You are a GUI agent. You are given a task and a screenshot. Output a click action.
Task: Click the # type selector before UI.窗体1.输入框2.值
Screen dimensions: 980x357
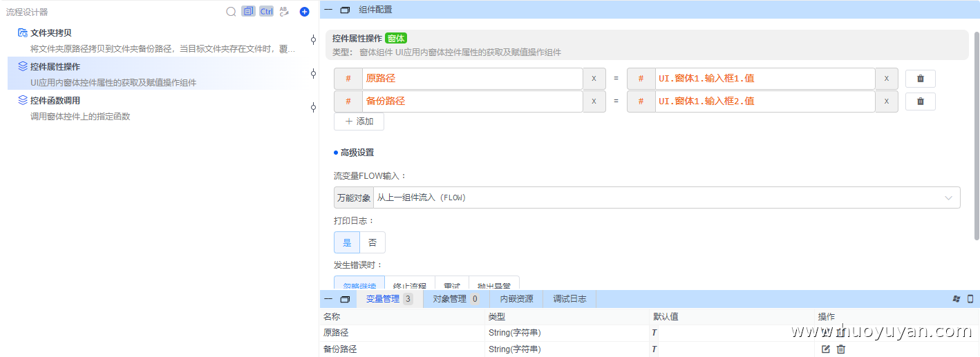(x=641, y=102)
